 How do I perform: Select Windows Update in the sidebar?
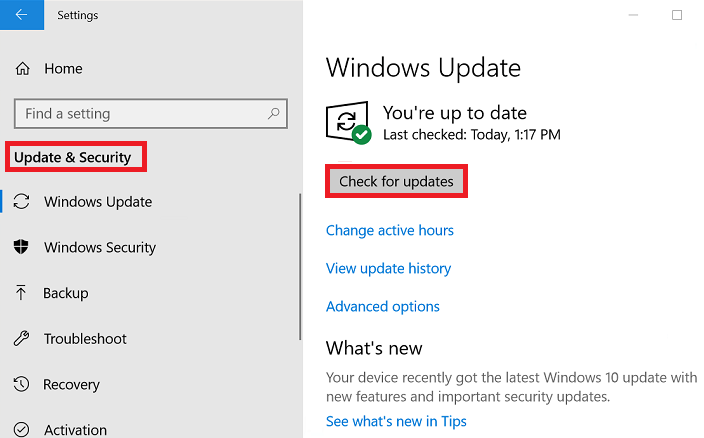coord(98,202)
